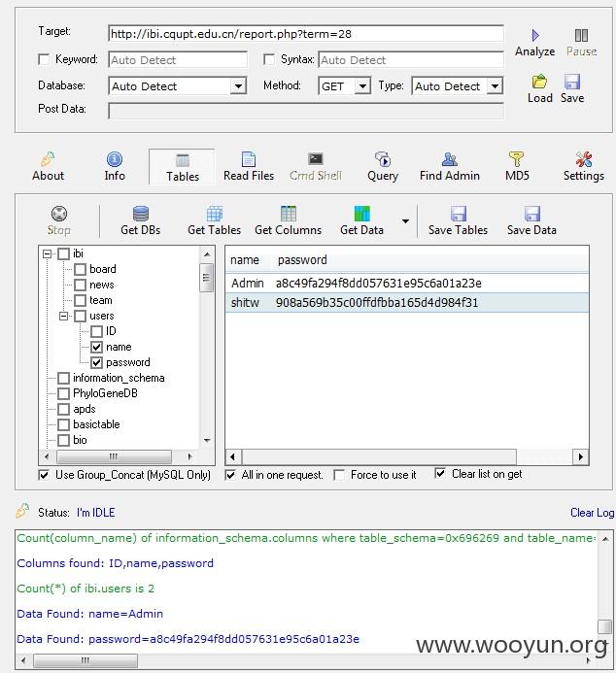Select the news table entry
Viewport: 616px width, 673px height.
102,285
